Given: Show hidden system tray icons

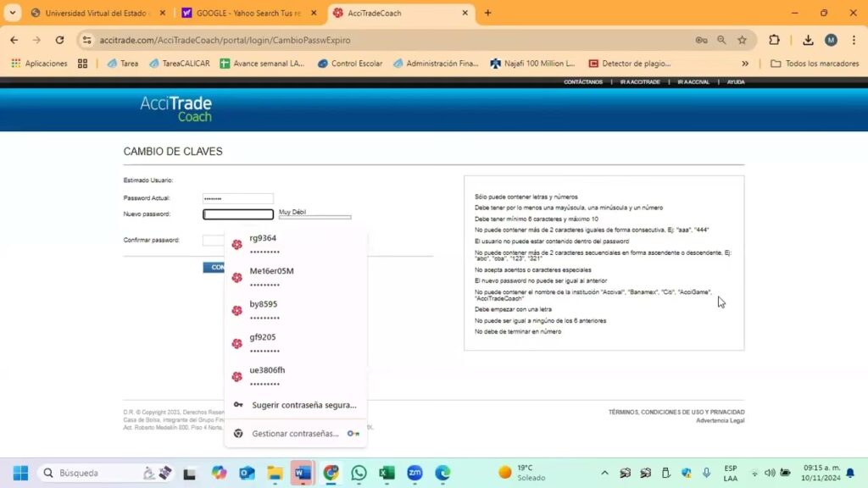Looking at the screenshot, I should coord(604,473).
